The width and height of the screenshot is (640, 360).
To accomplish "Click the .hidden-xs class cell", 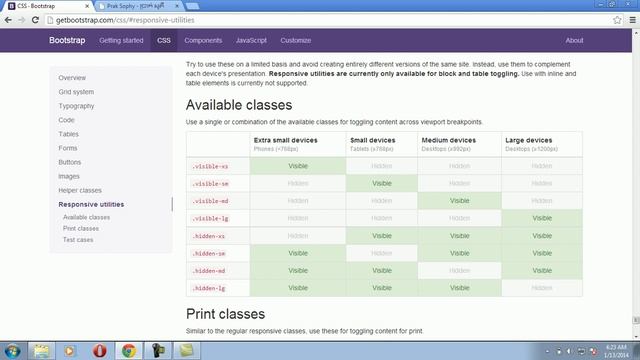I will click(x=218, y=236).
